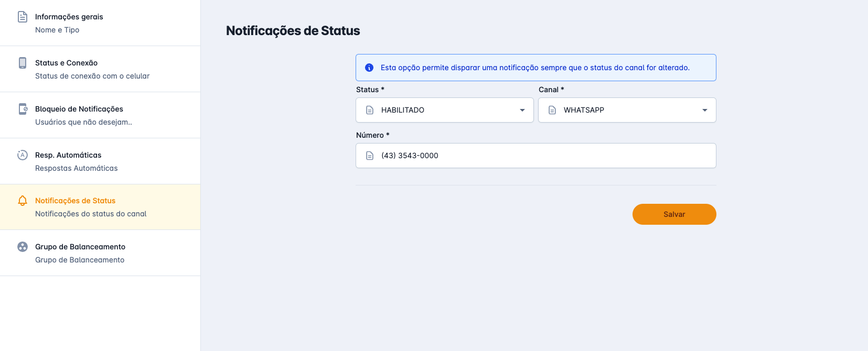
Task: Click the Bloqueio de Notificações blocked-phone icon
Action: pyautogui.click(x=23, y=109)
